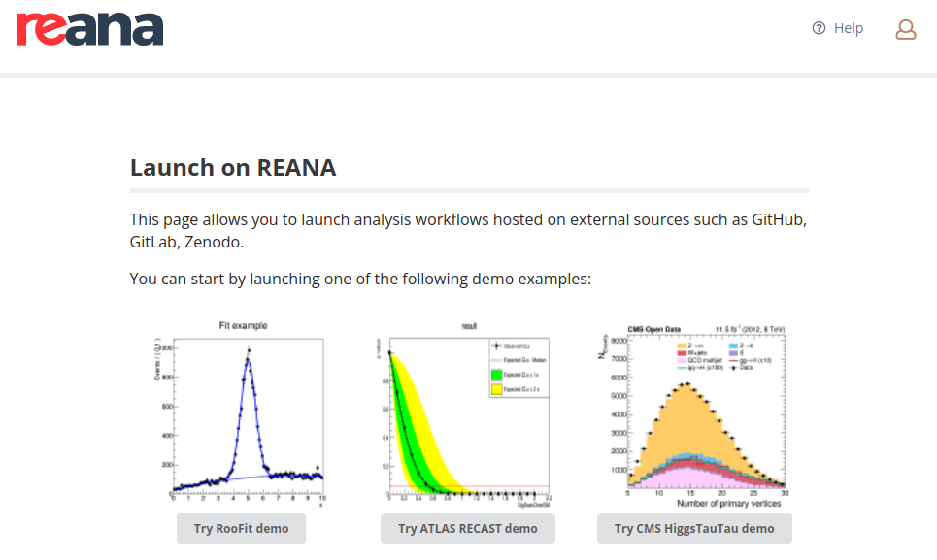
Task: Click the Launch on REANA heading
Action: click(233, 167)
